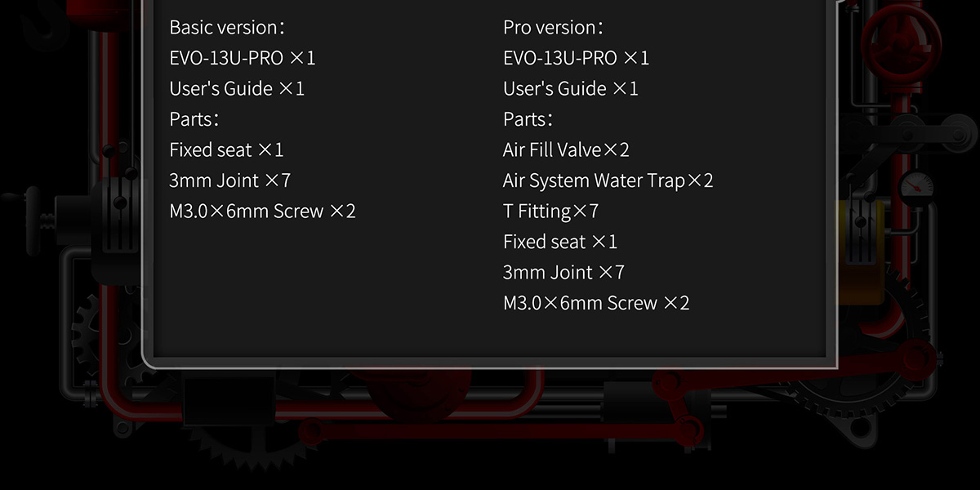Click Basic '3mm Joint ×7' line

click(229, 180)
